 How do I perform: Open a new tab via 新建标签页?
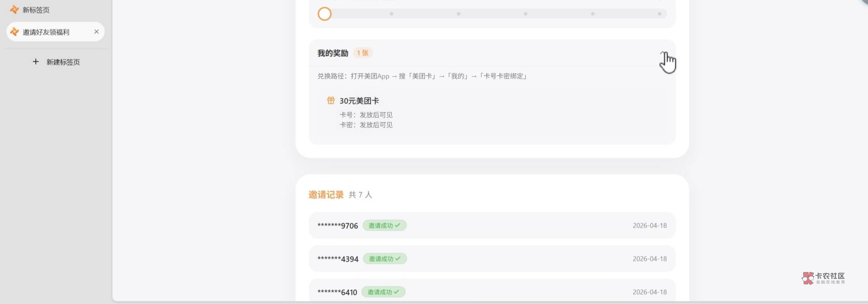pyautogui.click(x=63, y=62)
